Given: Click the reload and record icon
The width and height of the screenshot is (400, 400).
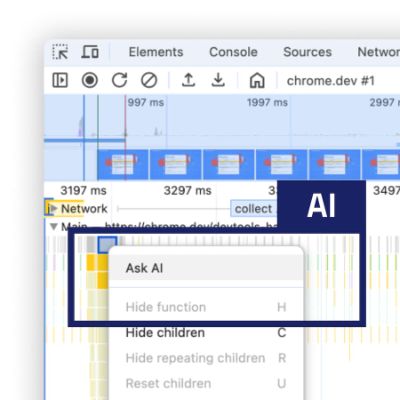Looking at the screenshot, I should pos(119,80).
